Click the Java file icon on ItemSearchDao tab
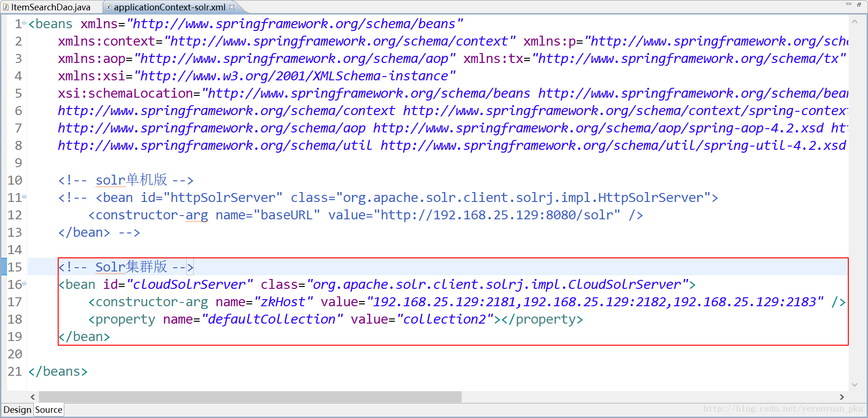868x418 pixels. click(6, 7)
